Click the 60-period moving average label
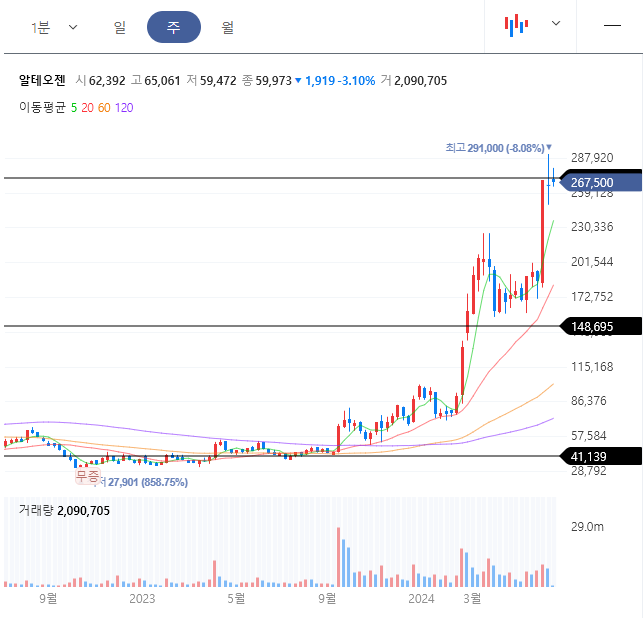 [104, 108]
